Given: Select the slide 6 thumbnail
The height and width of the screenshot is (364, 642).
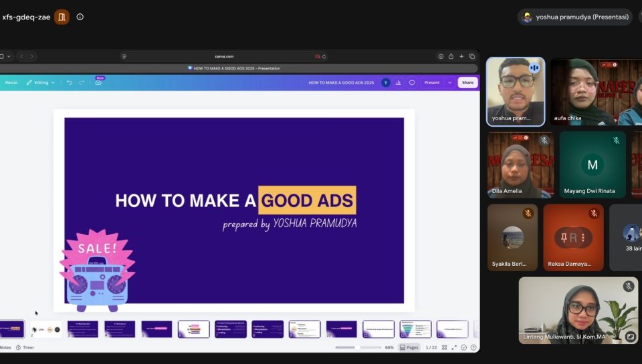Looking at the screenshot, I should coord(194,329).
